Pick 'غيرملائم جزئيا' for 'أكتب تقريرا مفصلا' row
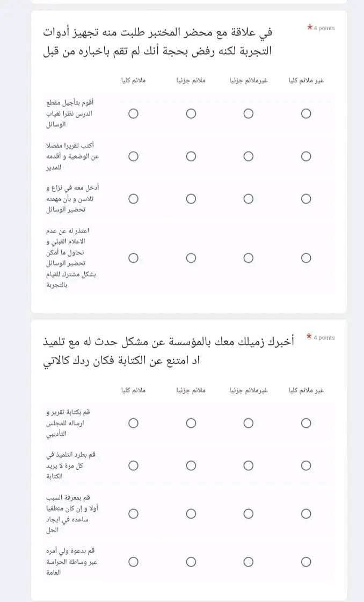 coord(249,156)
